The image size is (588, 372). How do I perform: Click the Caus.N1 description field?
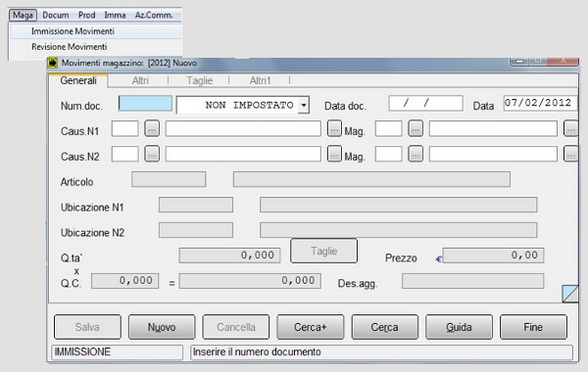point(243,128)
